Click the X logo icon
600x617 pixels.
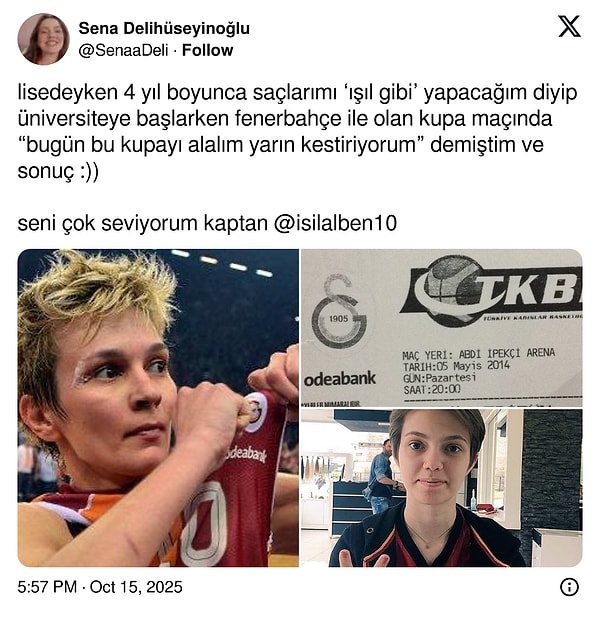569,26
